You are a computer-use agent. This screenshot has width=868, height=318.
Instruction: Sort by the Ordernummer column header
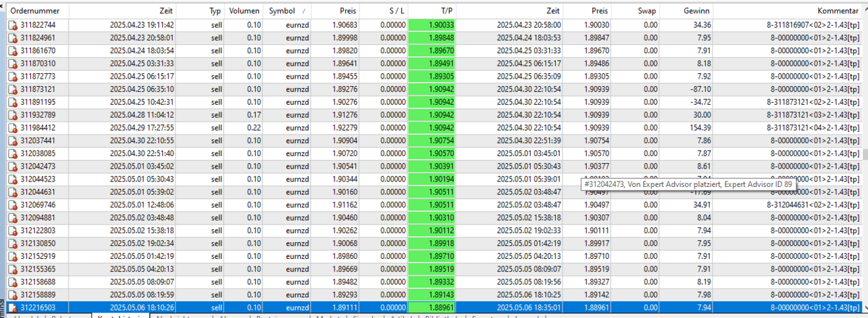39,11
